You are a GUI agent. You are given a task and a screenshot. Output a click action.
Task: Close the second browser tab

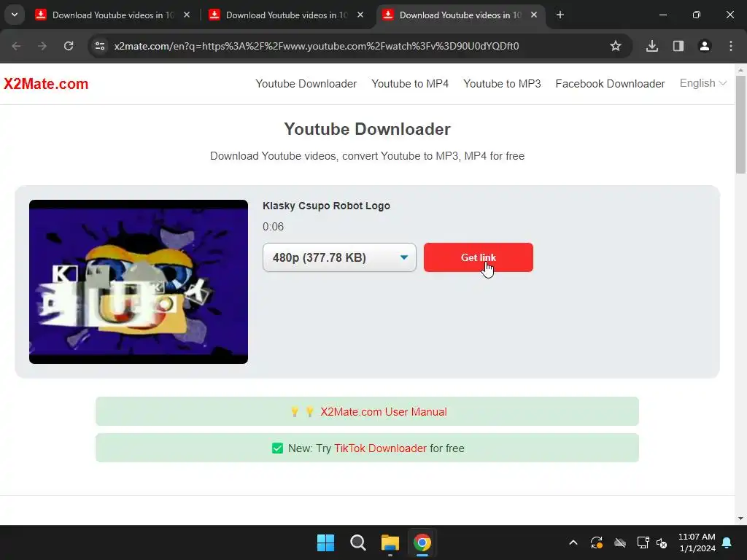tap(360, 15)
